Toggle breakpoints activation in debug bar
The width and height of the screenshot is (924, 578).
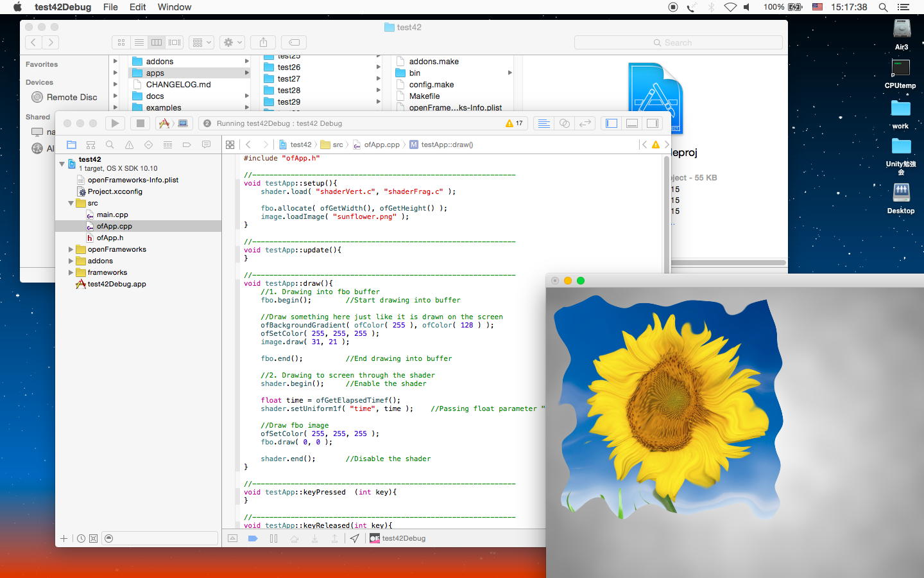tap(253, 538)
